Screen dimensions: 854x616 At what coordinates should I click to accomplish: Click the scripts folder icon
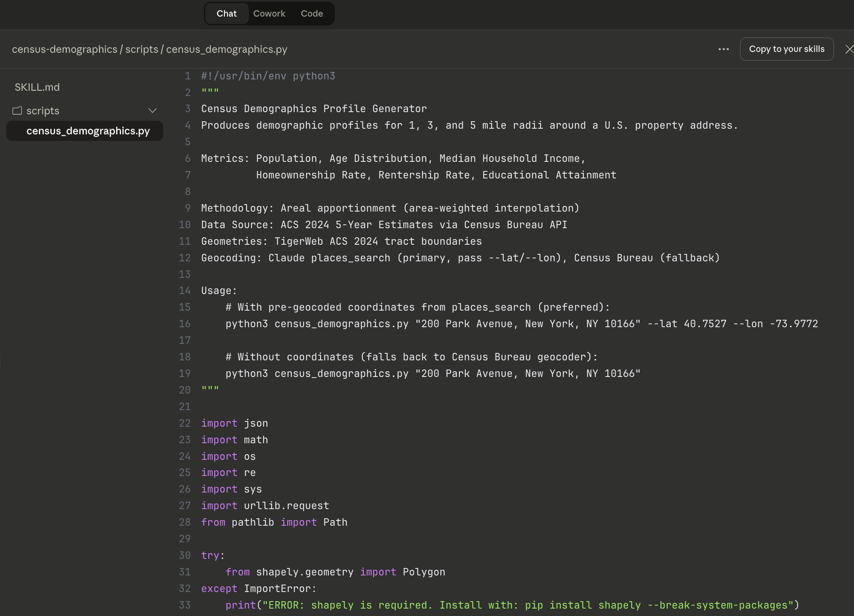[x=17, y=111]
